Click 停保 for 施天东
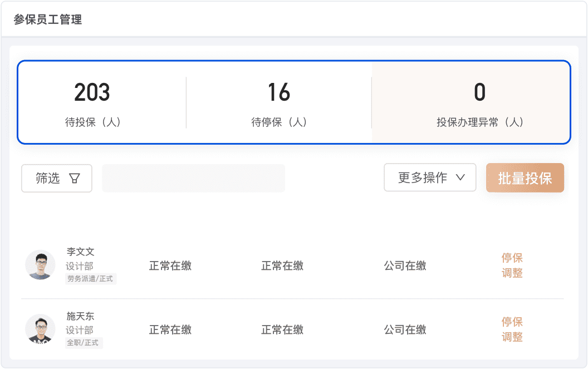 (512, 322)
